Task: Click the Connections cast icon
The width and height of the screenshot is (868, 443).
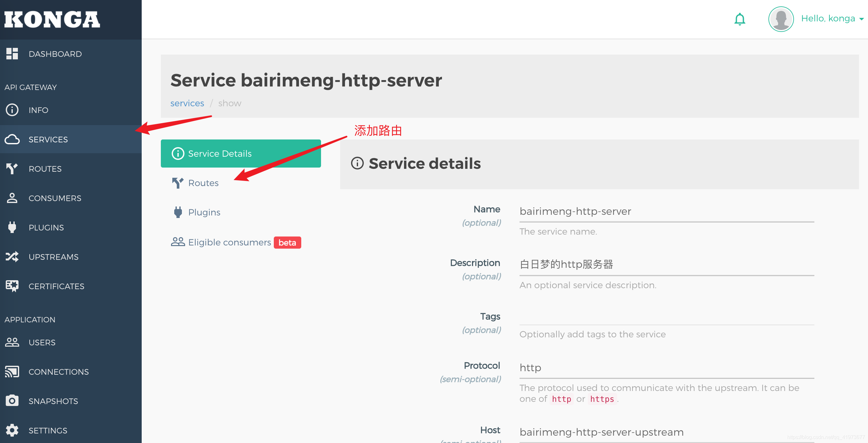Action: tap(12, 372)
